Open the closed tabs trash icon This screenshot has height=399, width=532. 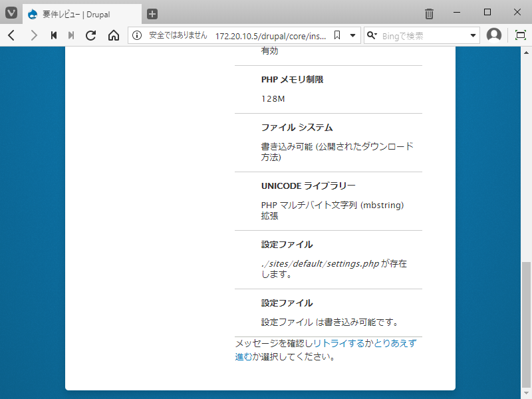click(x=429, y=13)
